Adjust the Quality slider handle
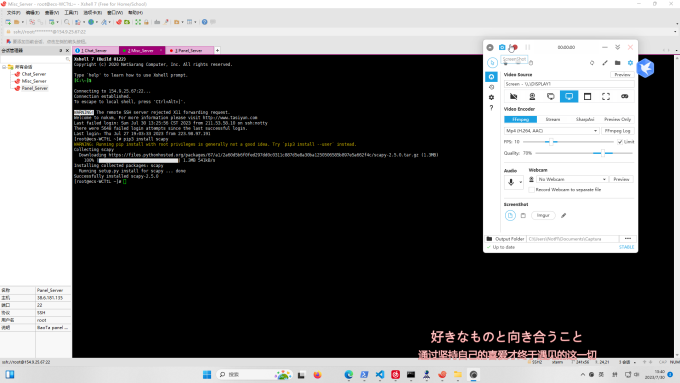Screen dimensions: 680x383 pos(603,153)
